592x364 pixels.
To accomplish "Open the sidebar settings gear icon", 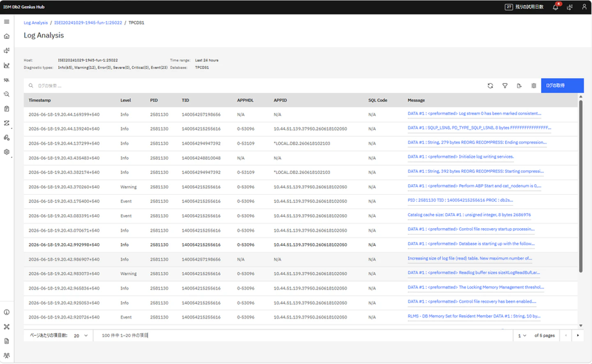I will pyautogui.click(x=7, y=152).
